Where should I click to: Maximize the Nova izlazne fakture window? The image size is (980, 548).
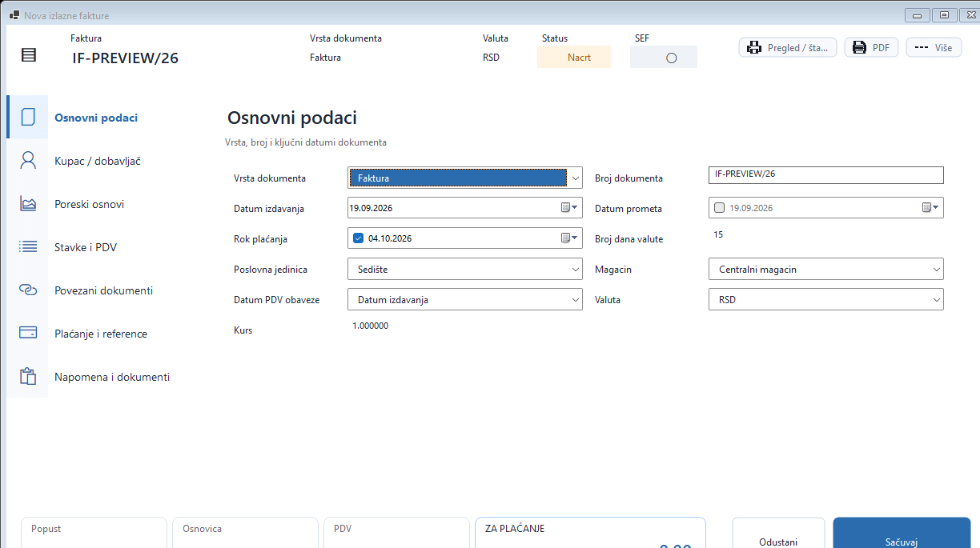tap(945, 14)
